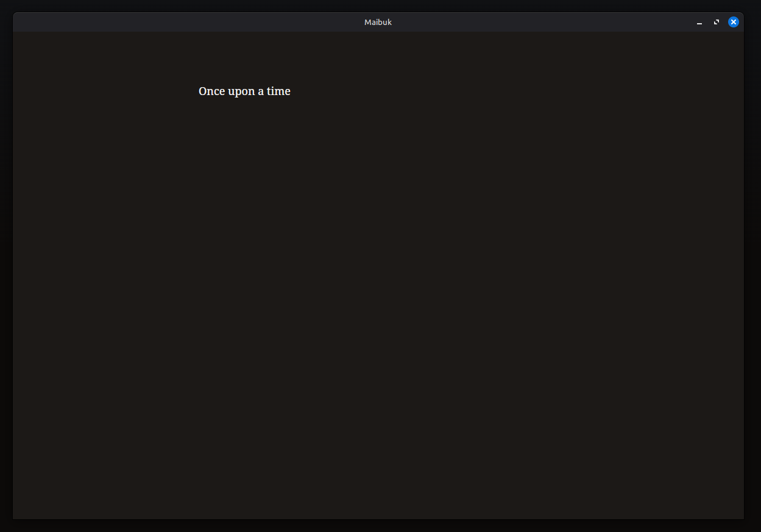Screen dimensions: 761x532
Task: Click the standalone word "a" in the text
Action: click(261, 92)
